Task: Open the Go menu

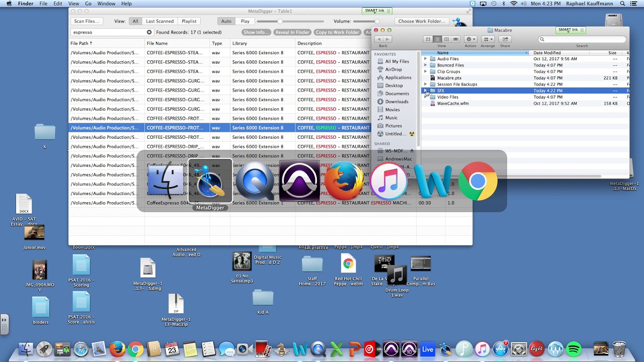Action: 88,4
